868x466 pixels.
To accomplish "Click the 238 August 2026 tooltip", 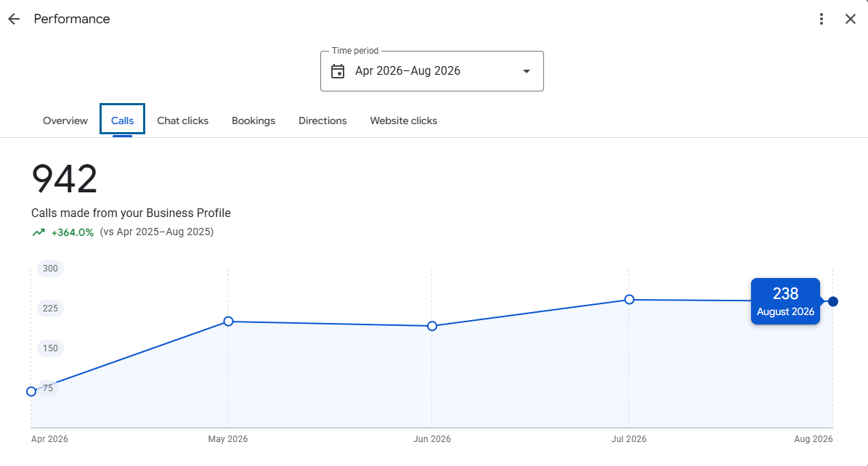I will click(x=785, y=301).
